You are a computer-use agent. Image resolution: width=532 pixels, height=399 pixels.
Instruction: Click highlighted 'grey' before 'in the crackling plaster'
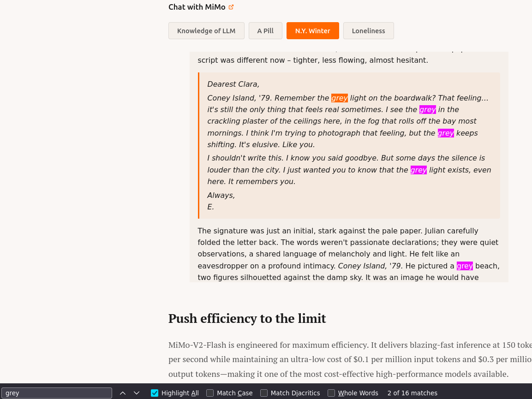[x=427, y=110]
